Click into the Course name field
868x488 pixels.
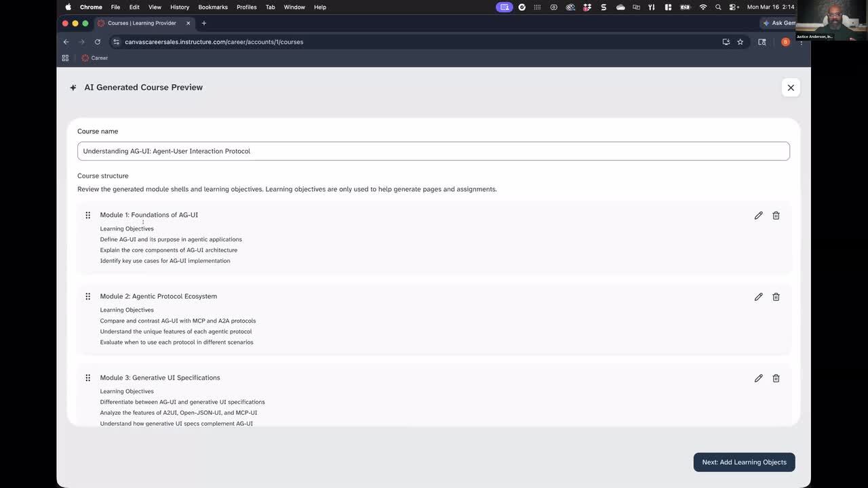[433, 151]
